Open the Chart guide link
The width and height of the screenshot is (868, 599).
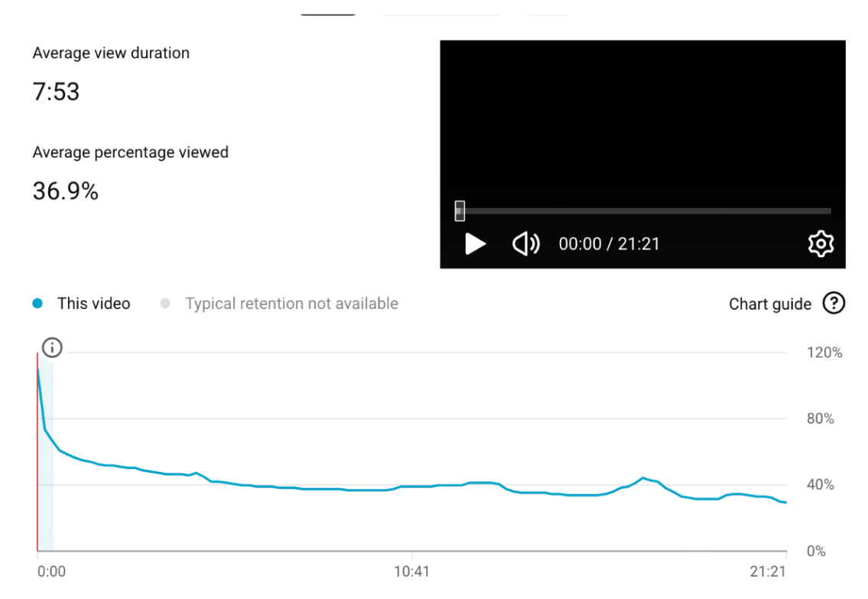point(769,304)
